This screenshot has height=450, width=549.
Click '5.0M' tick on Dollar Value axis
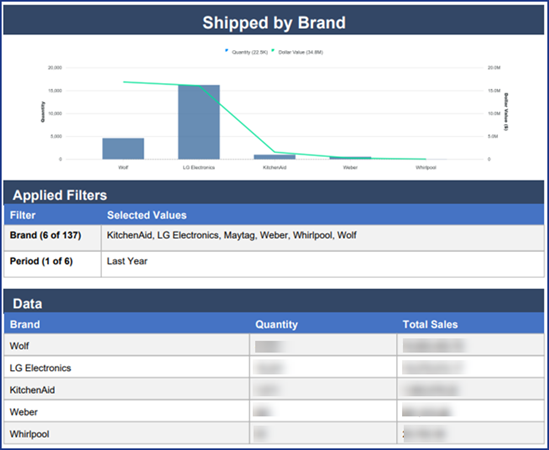point(493,137)
